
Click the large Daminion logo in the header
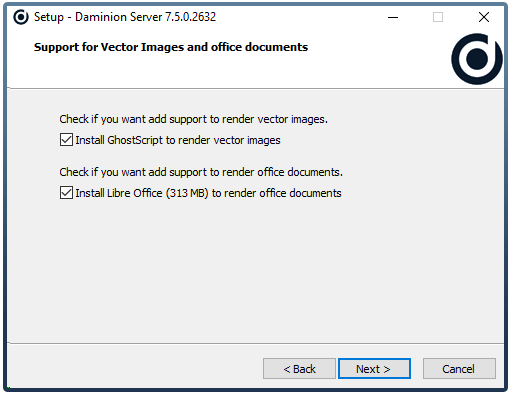[477, 59]
